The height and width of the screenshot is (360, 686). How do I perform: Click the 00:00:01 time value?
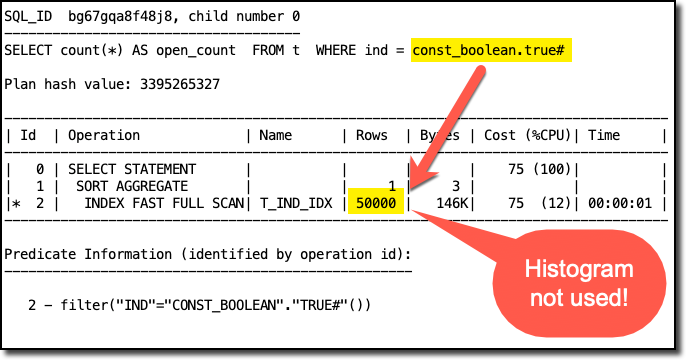point(620,203)
